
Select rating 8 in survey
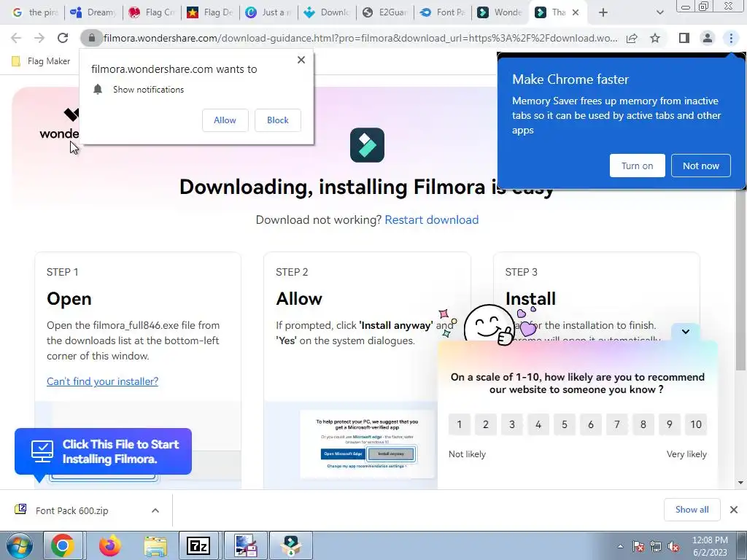(x=643, y=424)
